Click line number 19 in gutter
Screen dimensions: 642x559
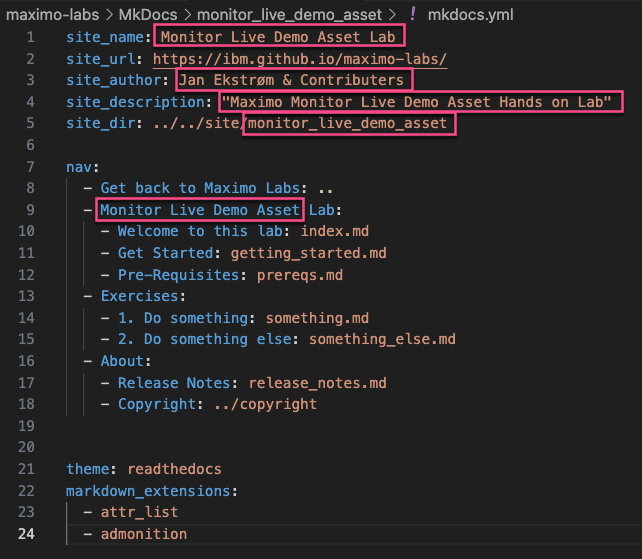tap(26, 426)
